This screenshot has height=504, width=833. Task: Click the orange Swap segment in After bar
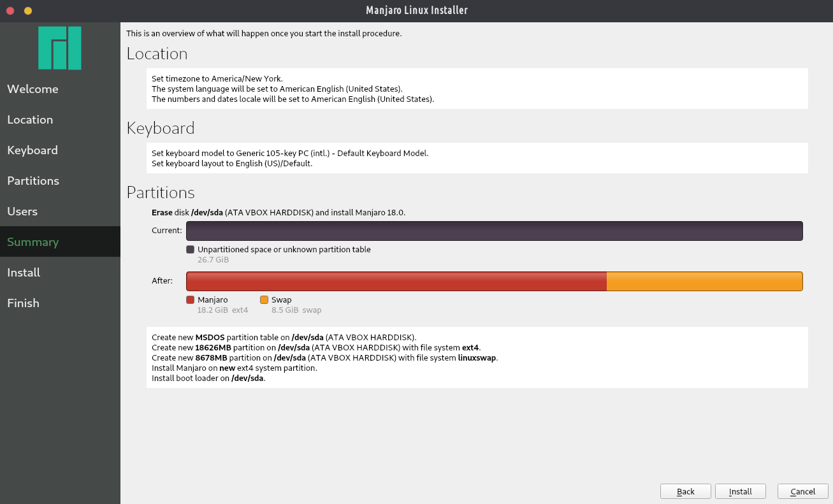704,281
